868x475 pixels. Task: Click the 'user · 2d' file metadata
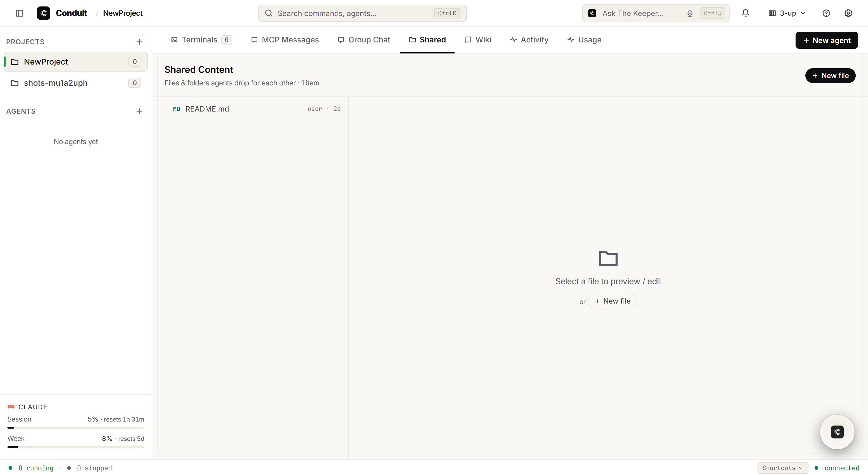point(324,109)
